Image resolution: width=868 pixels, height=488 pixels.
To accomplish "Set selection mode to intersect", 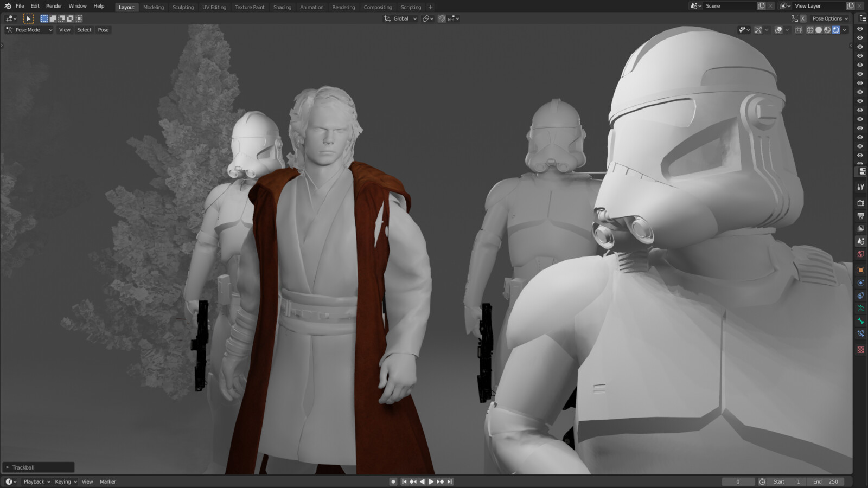I will coord(79,18).
